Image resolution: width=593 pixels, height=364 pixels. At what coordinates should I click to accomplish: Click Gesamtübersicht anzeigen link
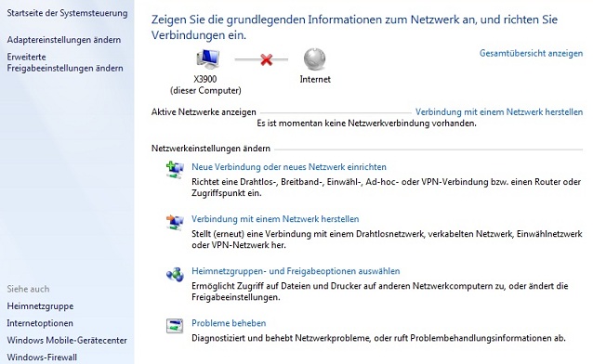(x=531, y=53)
